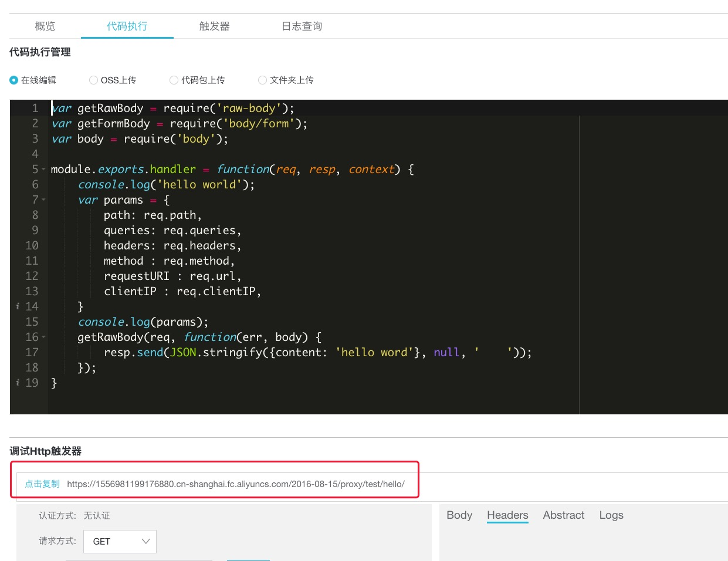The width and height of the screenshot is (728, 561).
Task: Switch to the Body result tab
Action: (x=459, y=515)
